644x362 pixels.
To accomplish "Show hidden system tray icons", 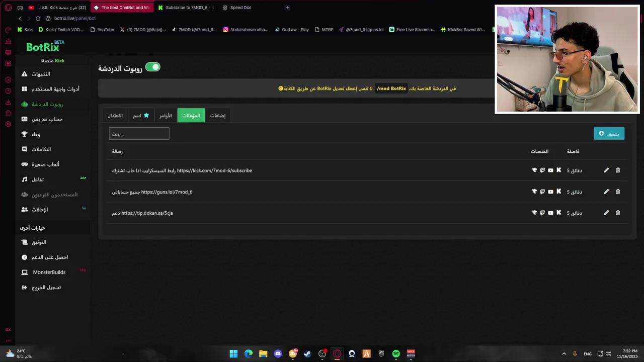I will click(x=564, y=354).
